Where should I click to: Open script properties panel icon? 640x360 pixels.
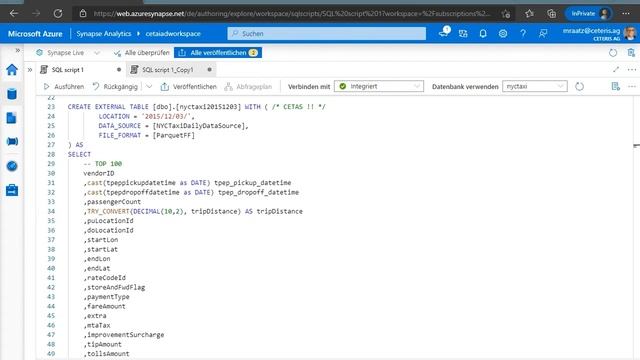click(616, 87)
